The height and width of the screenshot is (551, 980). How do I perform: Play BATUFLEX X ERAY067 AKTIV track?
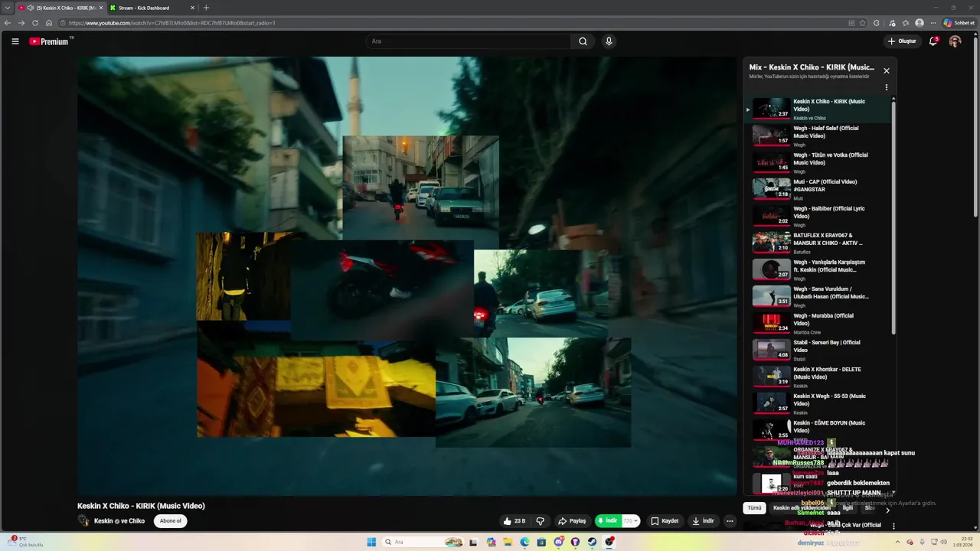point(818,243)
